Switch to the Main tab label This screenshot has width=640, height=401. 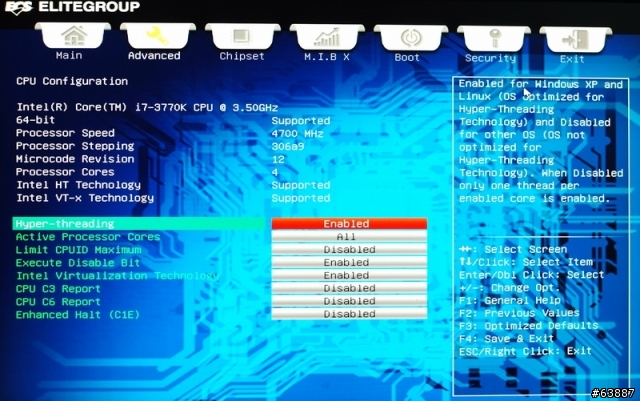tap(69, 55)
